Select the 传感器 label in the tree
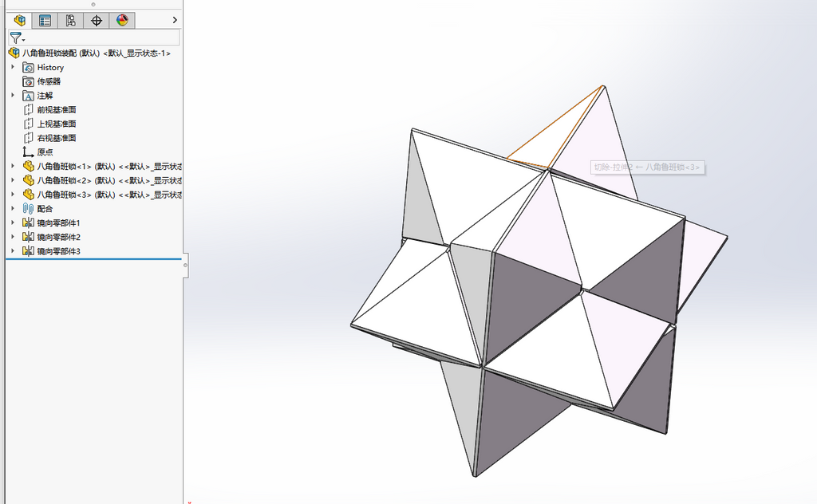Viewport: 817px width, 504px height. point(49,81)
